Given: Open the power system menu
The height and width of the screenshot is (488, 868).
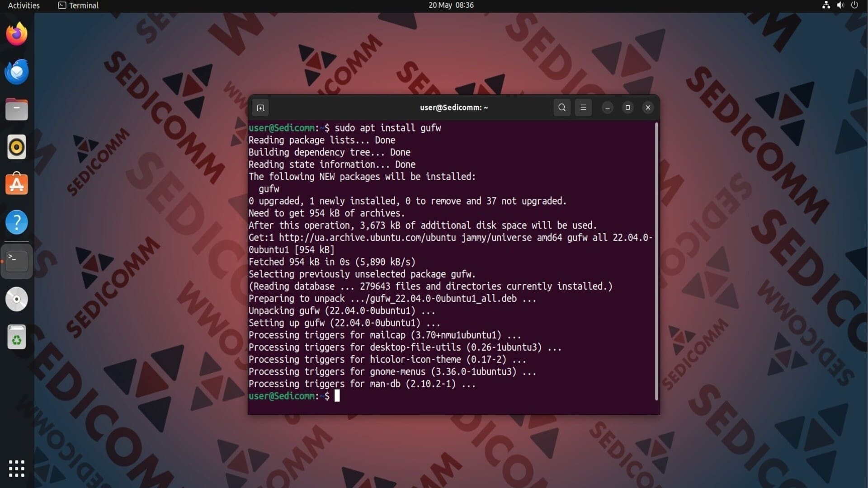Looking at the screenshot, I should click(854, 5).
